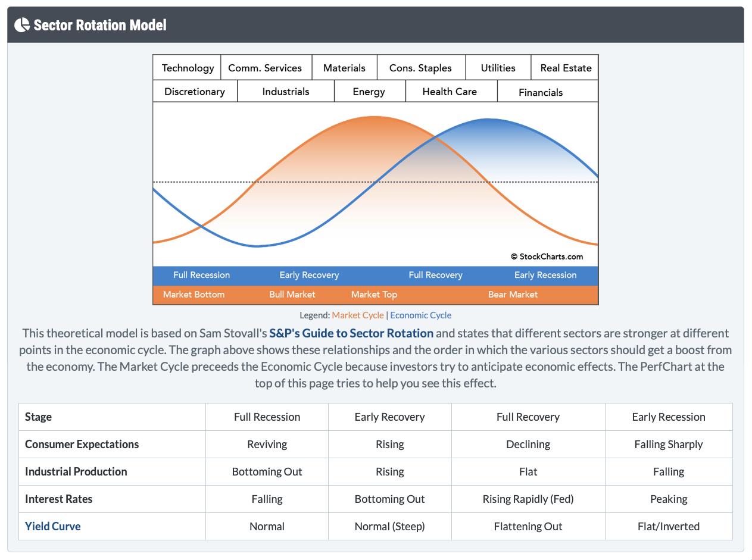752x560 pixels.
Task: Select the Utilities sector box
Action: click(x=498, y=68)
